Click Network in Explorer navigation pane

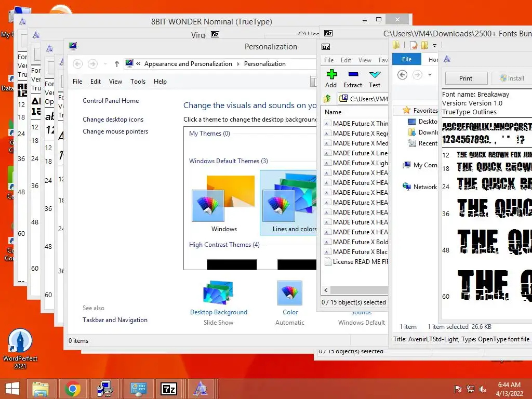(419, 187)
